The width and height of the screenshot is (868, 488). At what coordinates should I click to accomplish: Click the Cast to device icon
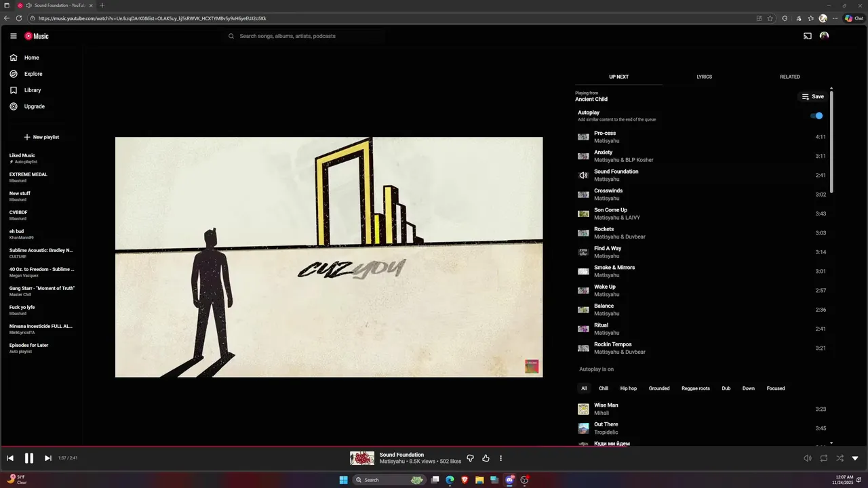click(x=808, y=36)
